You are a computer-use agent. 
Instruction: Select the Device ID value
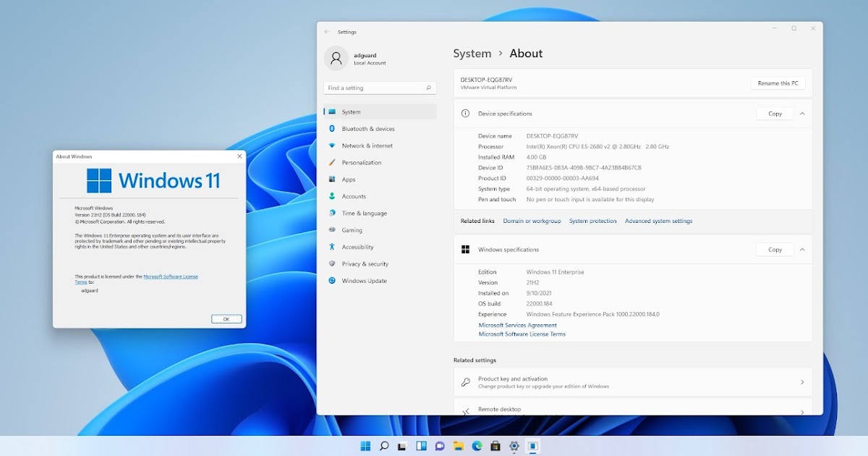(x=584, y=167)
